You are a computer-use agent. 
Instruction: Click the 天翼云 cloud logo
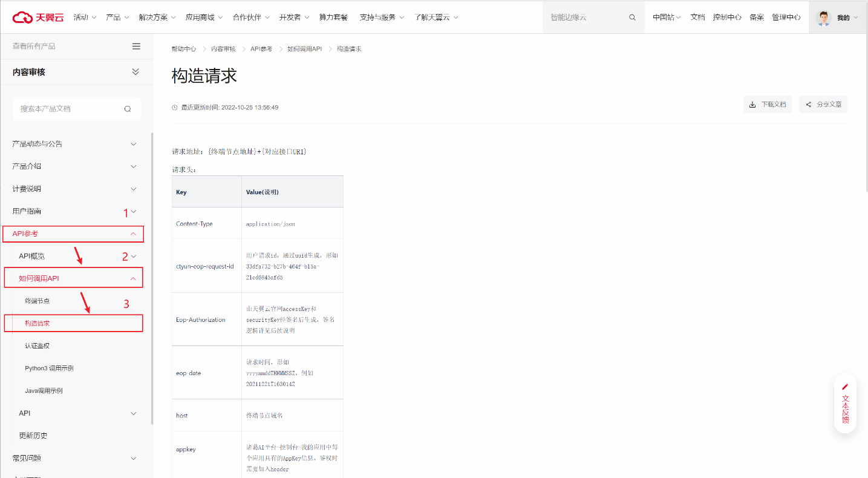[38, 17]
